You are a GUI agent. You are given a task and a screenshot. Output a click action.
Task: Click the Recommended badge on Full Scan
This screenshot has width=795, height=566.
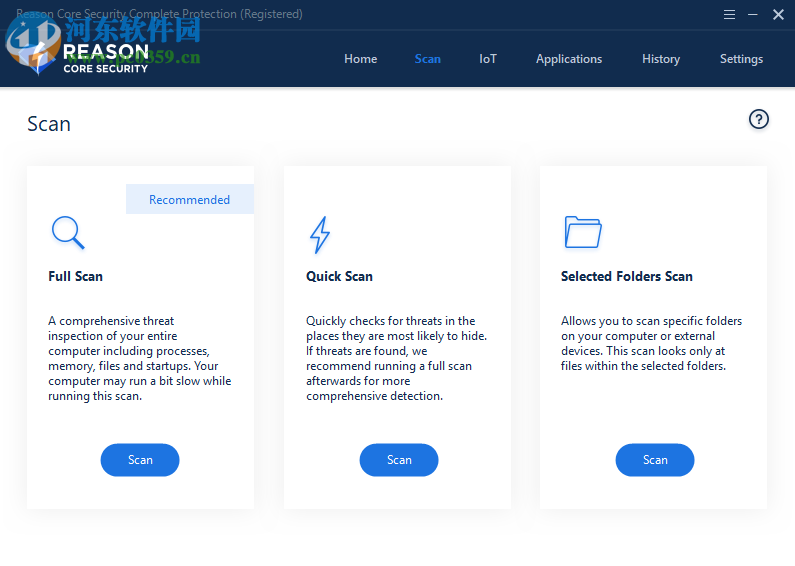190,199
